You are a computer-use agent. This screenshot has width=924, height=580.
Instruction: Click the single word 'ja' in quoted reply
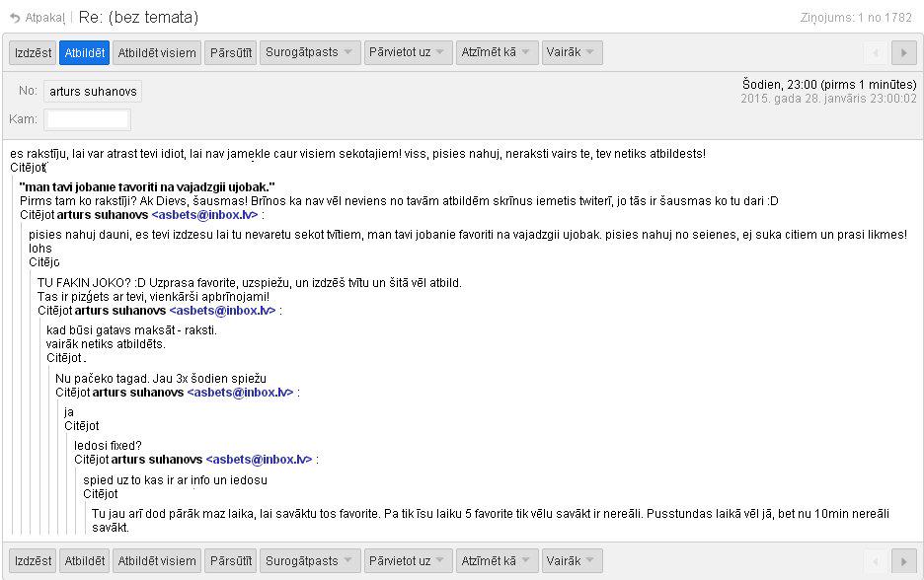(x=69, y=412)
